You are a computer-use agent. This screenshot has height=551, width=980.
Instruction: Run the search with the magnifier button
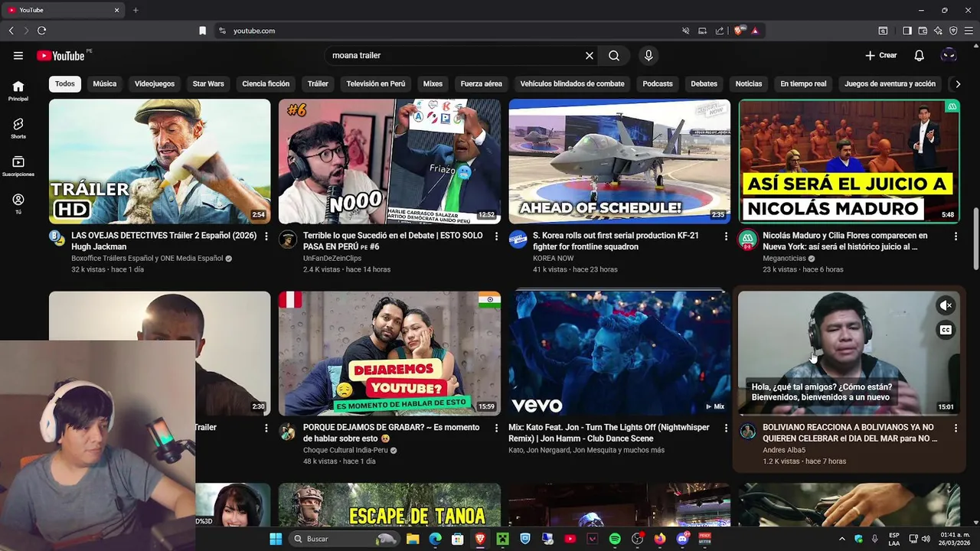(614, 55)
